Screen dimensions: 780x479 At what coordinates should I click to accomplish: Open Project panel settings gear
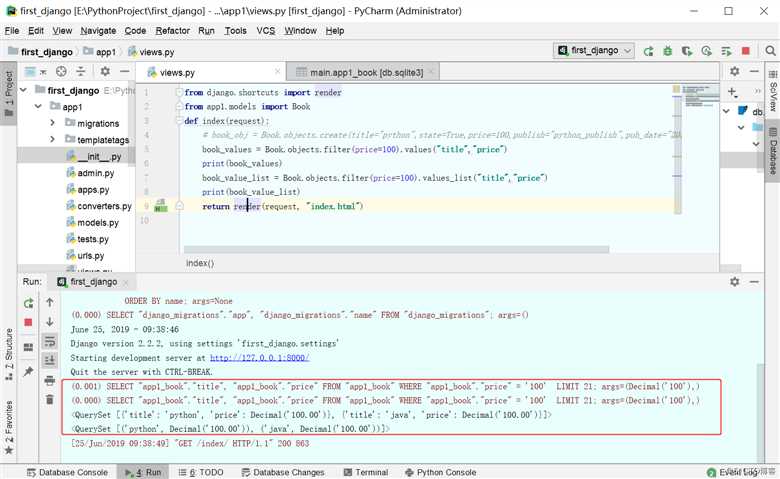pos(105,72)
